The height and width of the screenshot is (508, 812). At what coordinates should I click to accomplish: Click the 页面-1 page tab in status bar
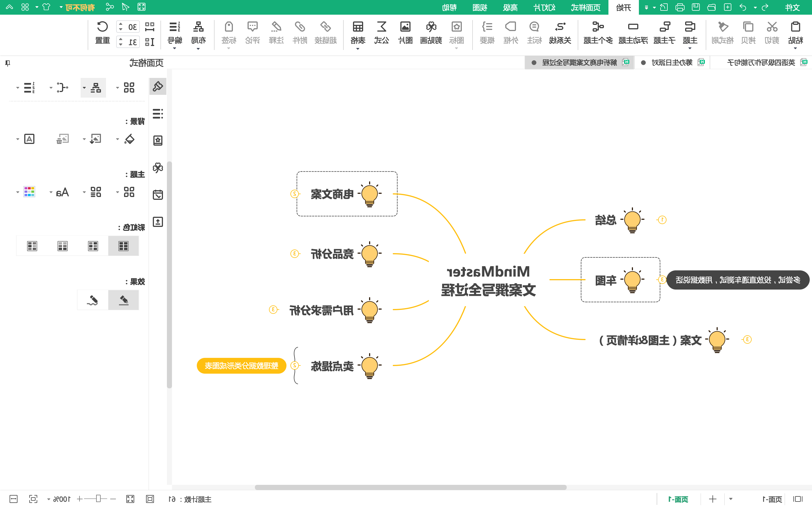(x=678, y=499)
